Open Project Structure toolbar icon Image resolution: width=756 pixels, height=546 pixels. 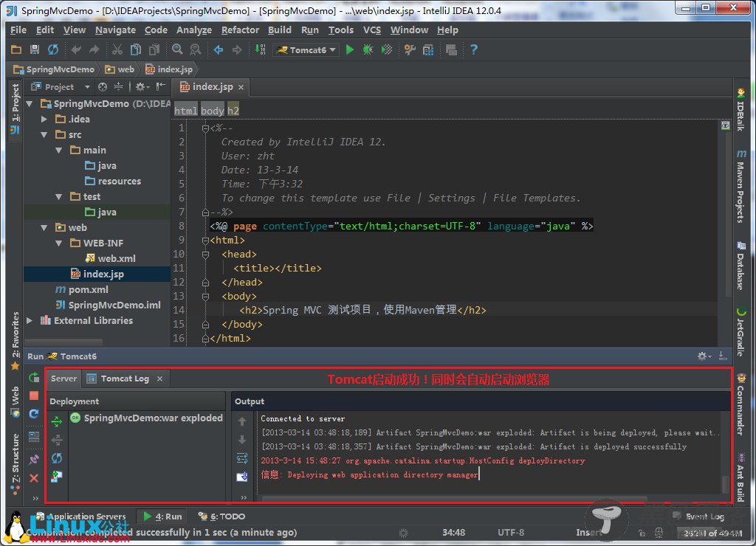pyautogui.click(x=428, y=49)
